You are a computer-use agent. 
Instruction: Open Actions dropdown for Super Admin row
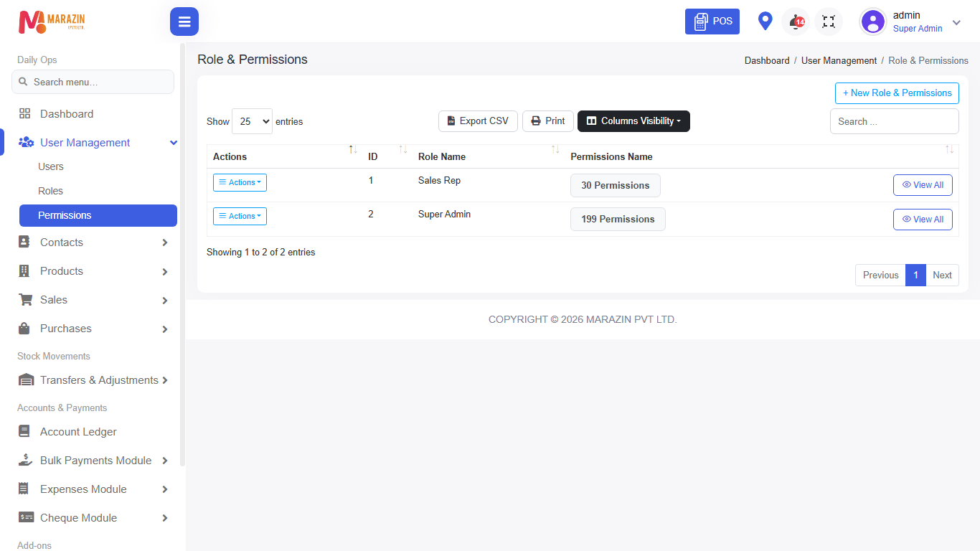point(240,216)
